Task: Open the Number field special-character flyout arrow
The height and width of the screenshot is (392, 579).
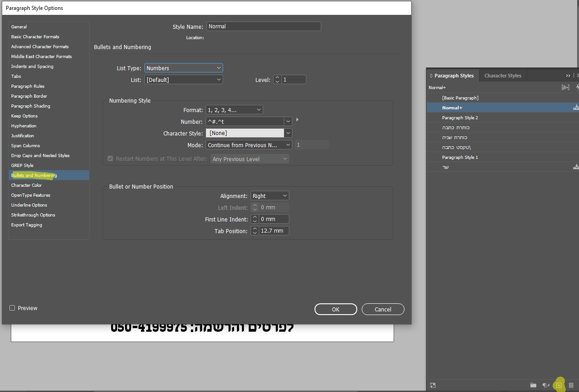Action: [297, 120]
